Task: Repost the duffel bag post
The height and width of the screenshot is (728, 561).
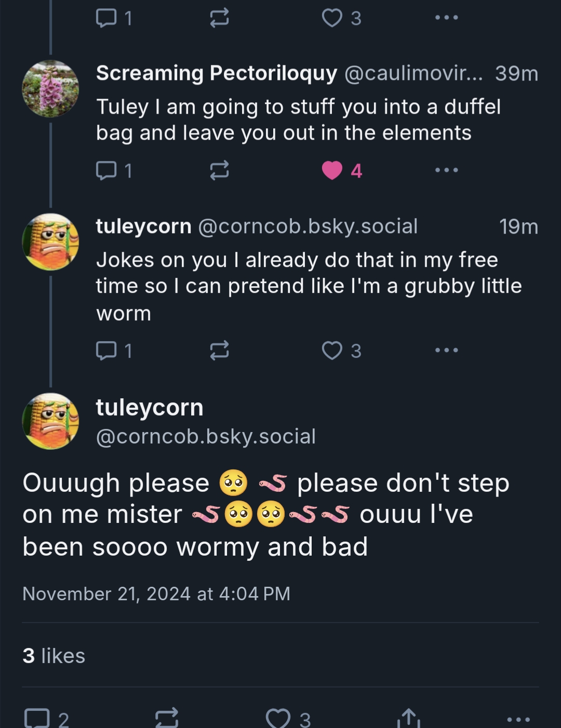Action: pos(219,170)
